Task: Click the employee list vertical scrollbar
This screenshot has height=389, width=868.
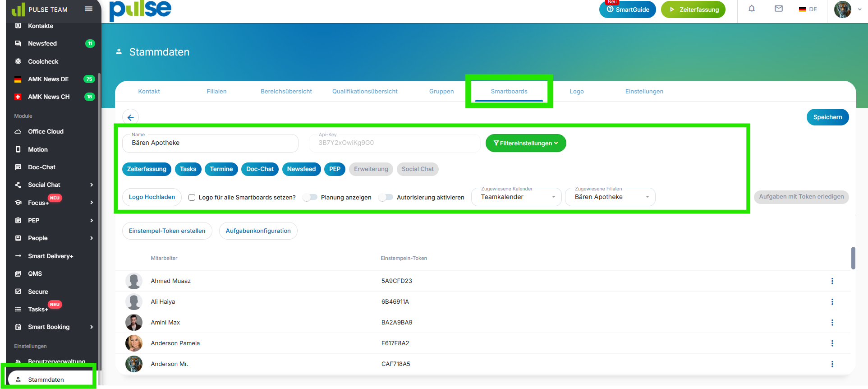Action: click(x=853, y=258)
